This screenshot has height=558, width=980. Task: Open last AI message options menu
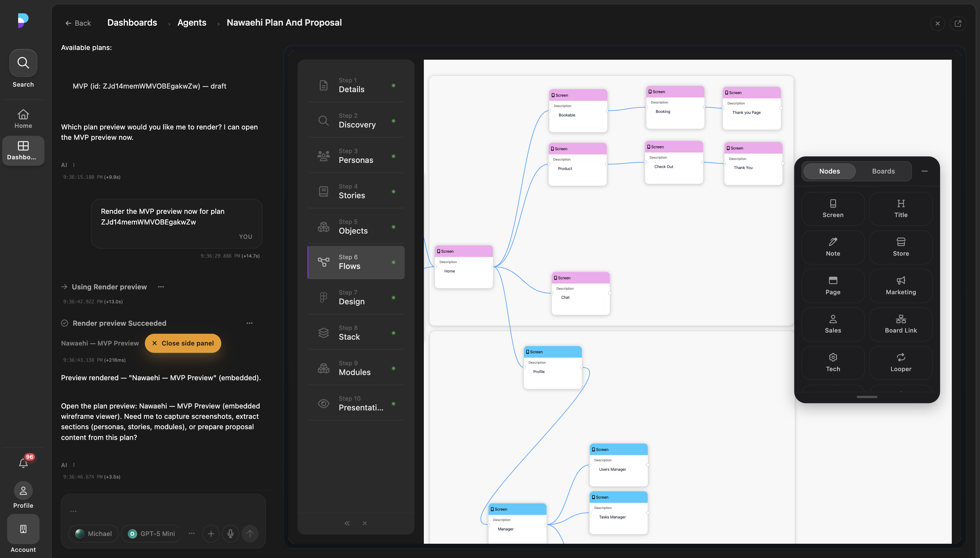[74, 465]
